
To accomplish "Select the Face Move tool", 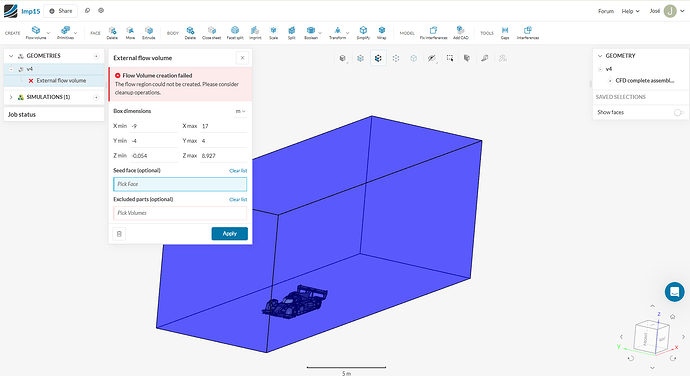I will pyautogui.click(x=130, y=33).
